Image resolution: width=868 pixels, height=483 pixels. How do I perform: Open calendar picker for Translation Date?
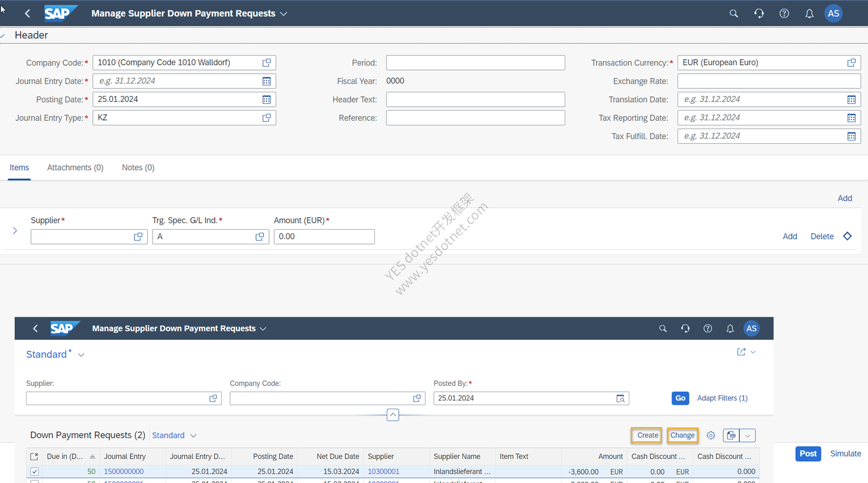tap(851, 100)
